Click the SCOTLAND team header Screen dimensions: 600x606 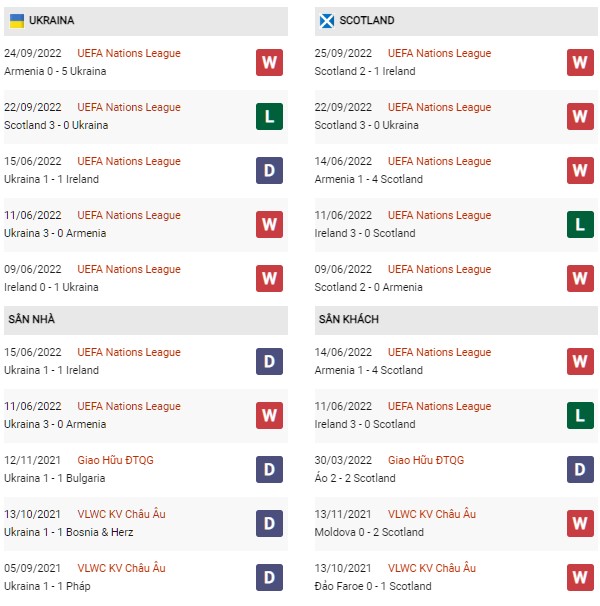tap(456, 21)
